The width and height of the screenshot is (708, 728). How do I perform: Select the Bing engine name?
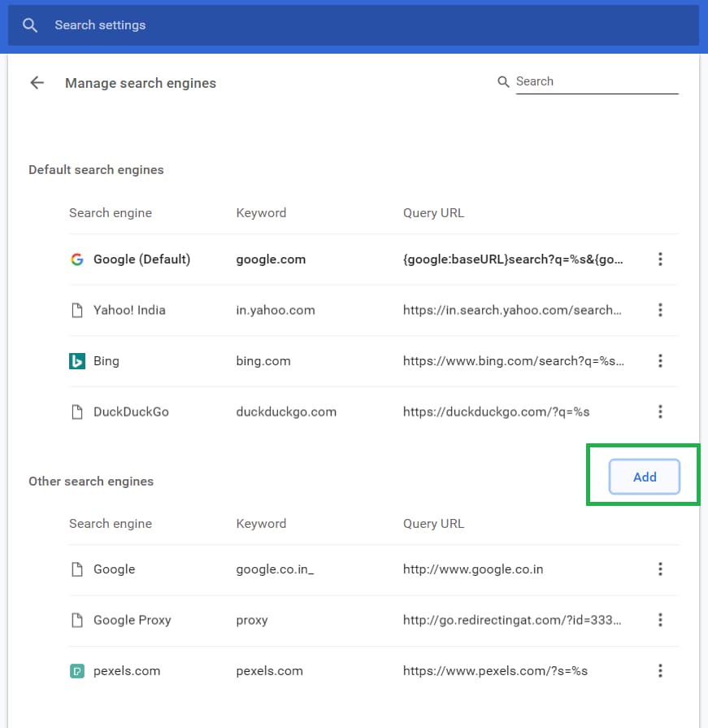click(x=106, y=361)
